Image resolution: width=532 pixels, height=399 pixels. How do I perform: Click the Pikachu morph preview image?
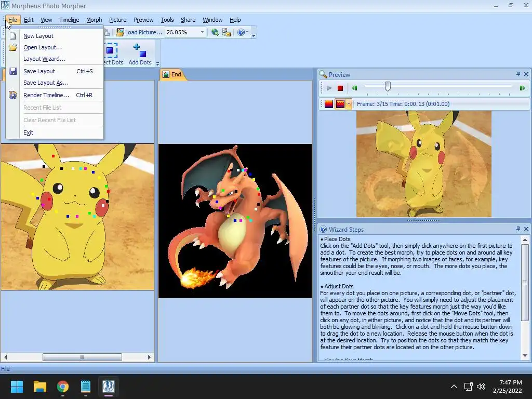(x=424, y=164)
